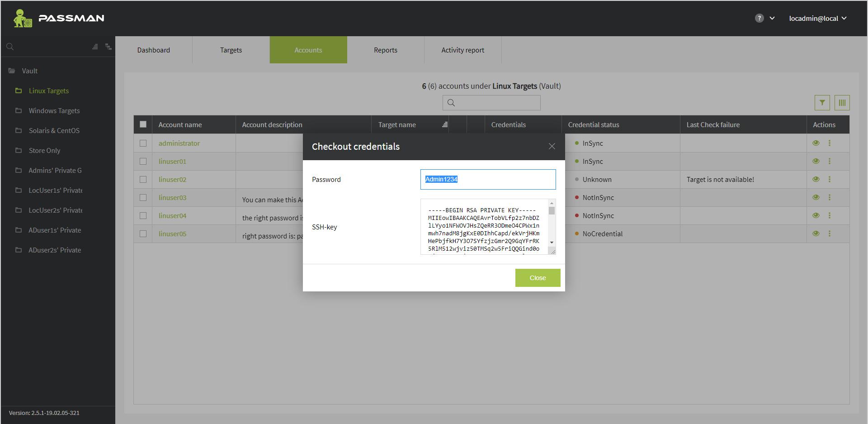Toggle the select-all accounts checkbox
Viewport: 868px width, 424px height.
click(x=143, y=124)
